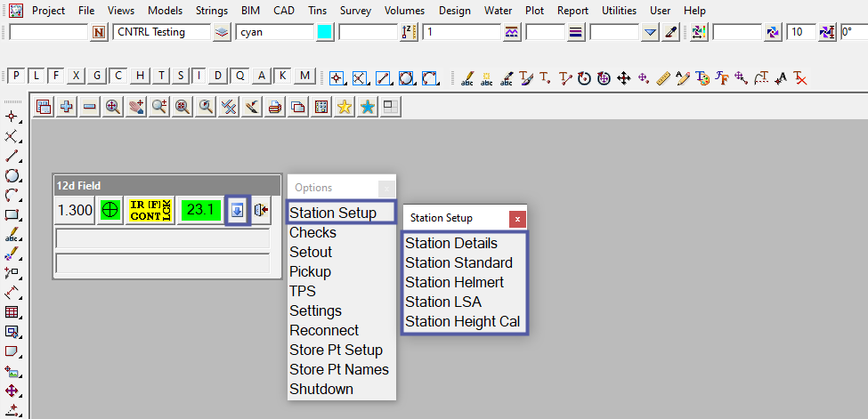Click the cyan color swatch

coord(325,32)
